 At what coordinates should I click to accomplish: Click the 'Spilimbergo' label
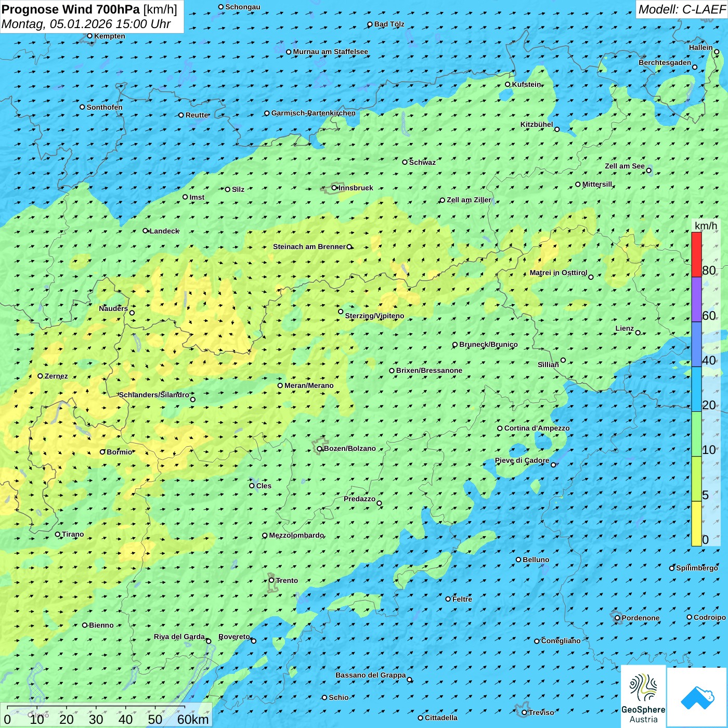697,568
